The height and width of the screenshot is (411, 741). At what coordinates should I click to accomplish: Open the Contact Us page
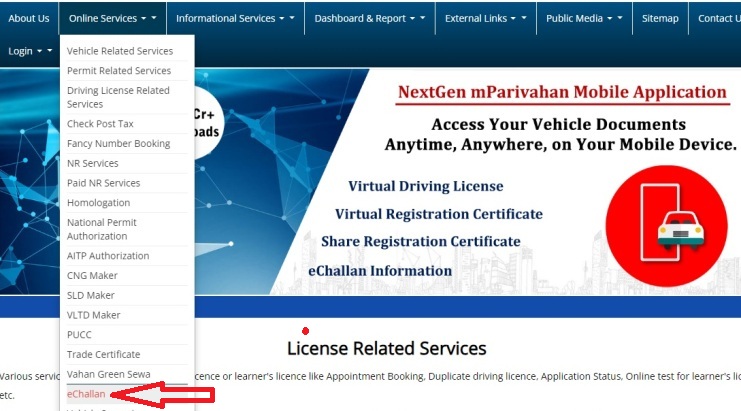tap(718, 18)
